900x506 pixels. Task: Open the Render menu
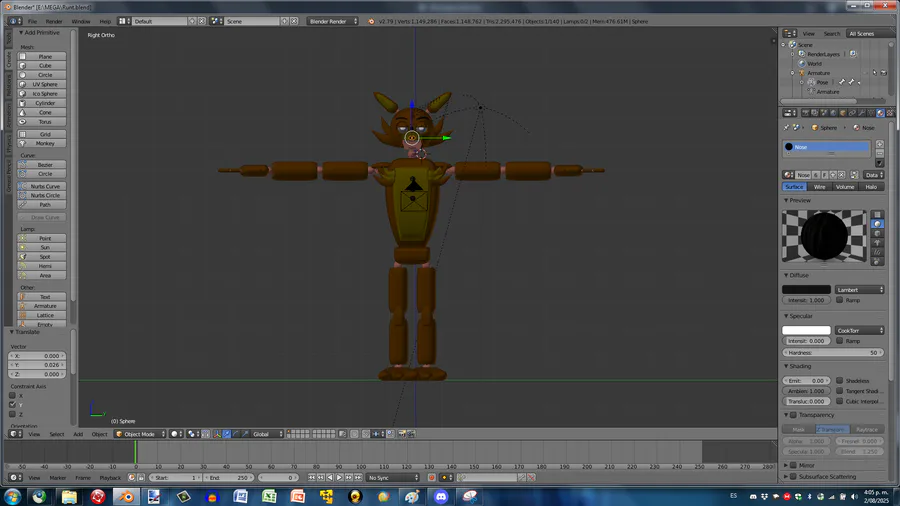pyautogui.click(x=54, y=21)
